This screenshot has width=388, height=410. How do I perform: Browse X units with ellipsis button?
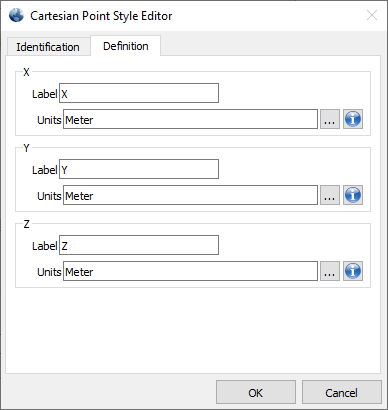330,119
